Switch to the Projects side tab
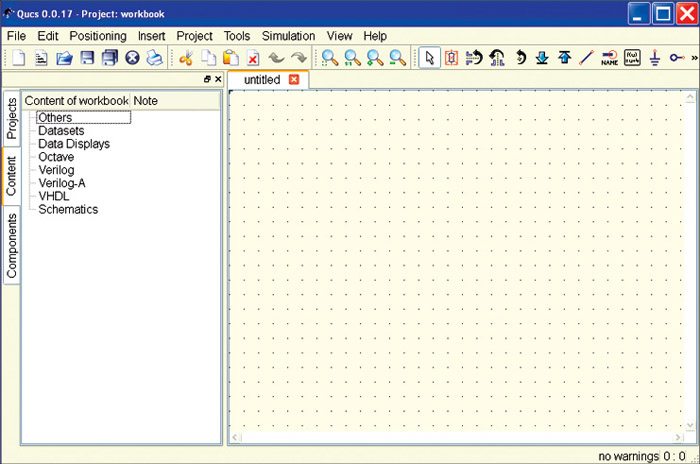 12,118
